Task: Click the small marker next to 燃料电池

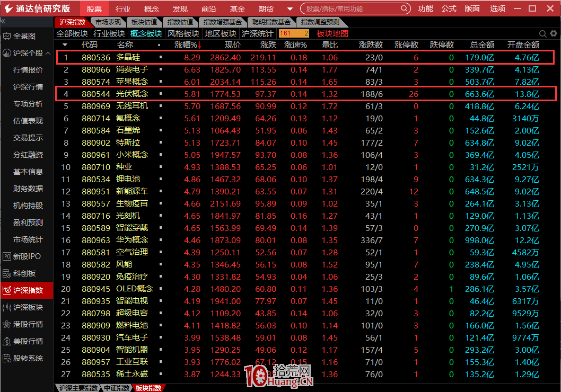Action: click(x=161, y=326)
